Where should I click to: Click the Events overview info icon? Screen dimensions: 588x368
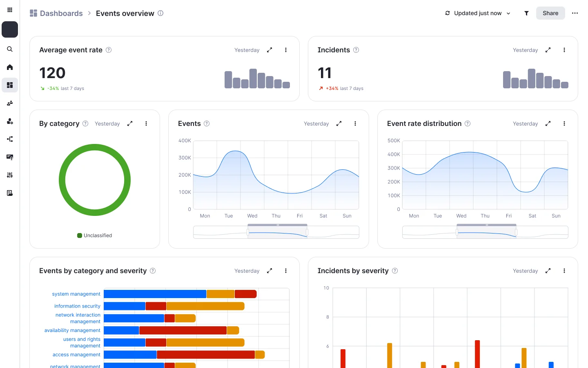(160, 13)
